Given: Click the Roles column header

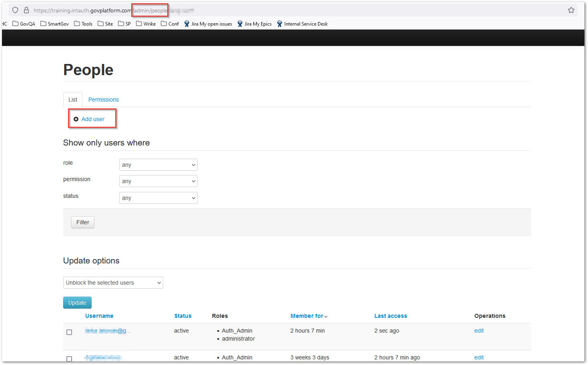Looking at the screenshot, I should point(220,316).
